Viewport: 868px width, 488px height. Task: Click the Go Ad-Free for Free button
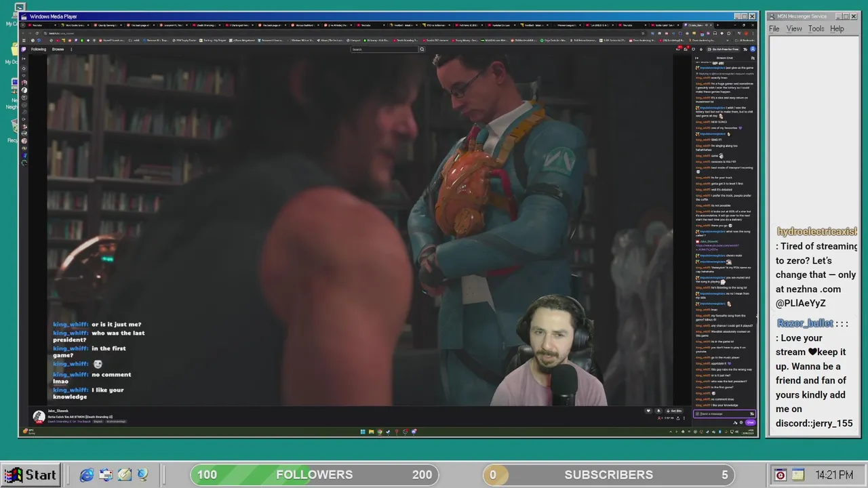pyautogui.click(x=723, y=49)
